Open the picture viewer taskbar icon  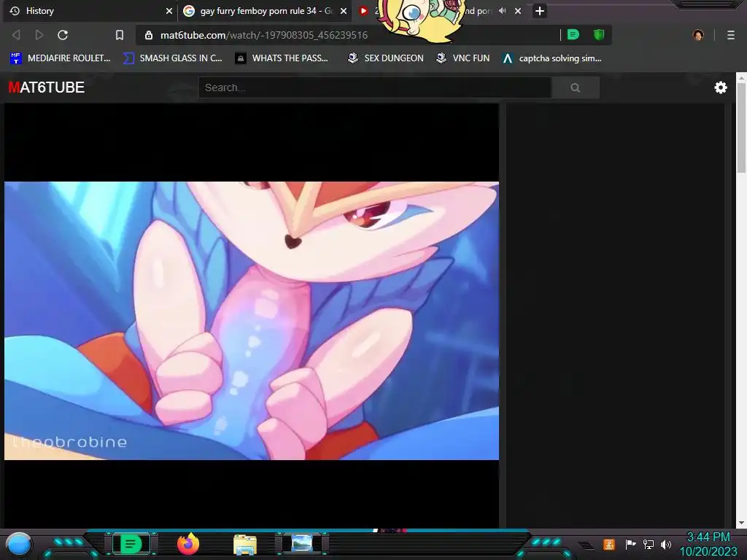point(302,543)
